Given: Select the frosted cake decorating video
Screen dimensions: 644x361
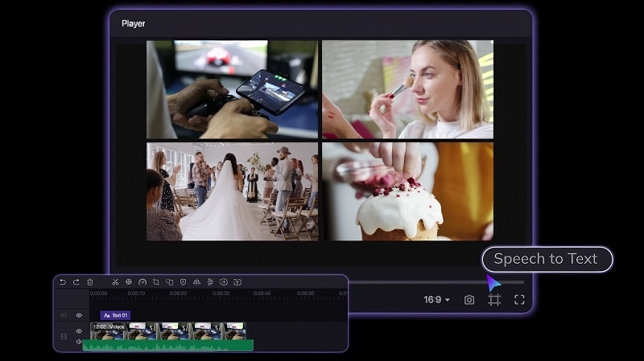Looking at the screenshot, I should tap(408, 191).
